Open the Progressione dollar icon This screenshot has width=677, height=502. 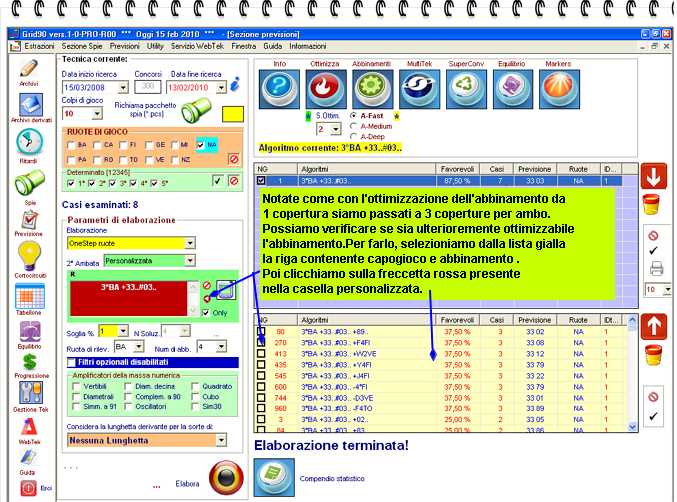(x=29, y=362)
